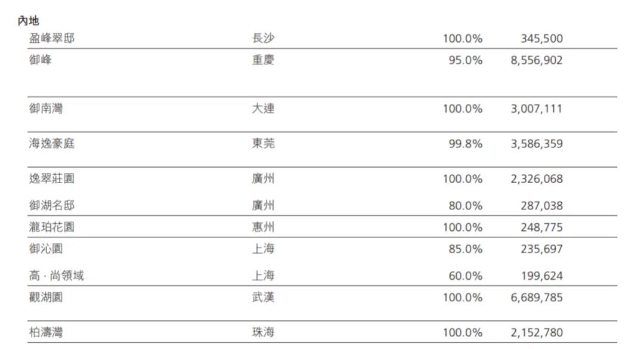Screen dimensions: 644x349
Task: Click the 60.0% interest figure
Action: pyautogui.click(x=465, y=276)
